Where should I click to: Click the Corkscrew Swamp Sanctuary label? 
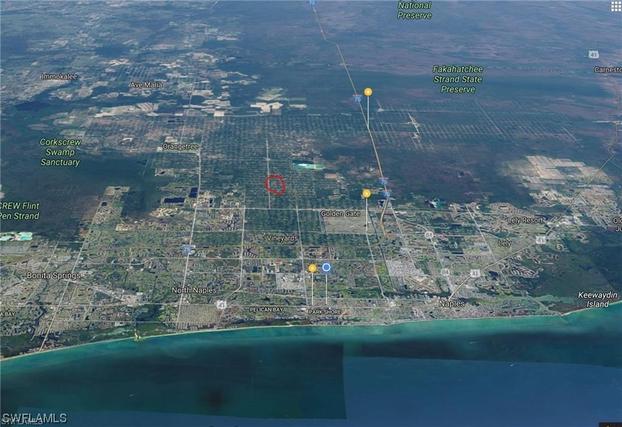pos(60,152)
